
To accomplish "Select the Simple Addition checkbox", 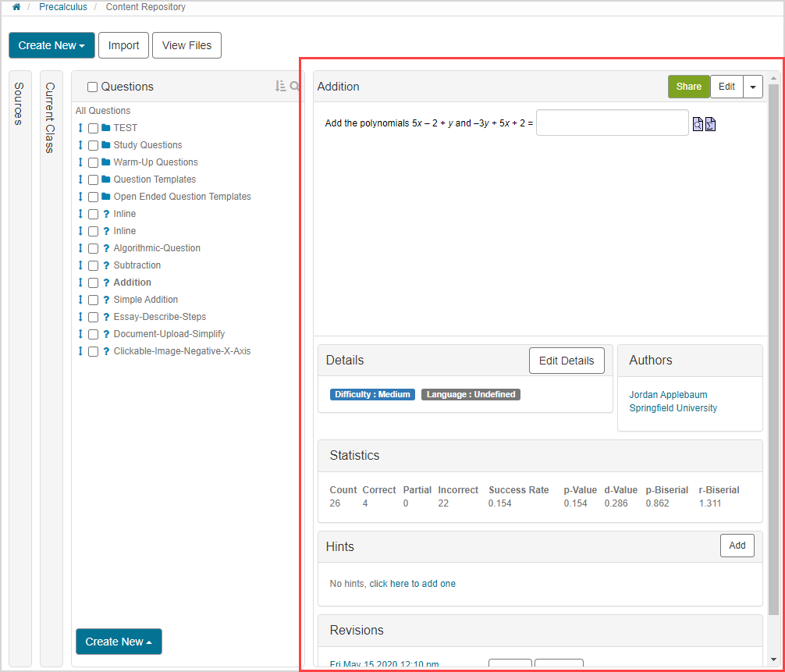I will (93, 300).
